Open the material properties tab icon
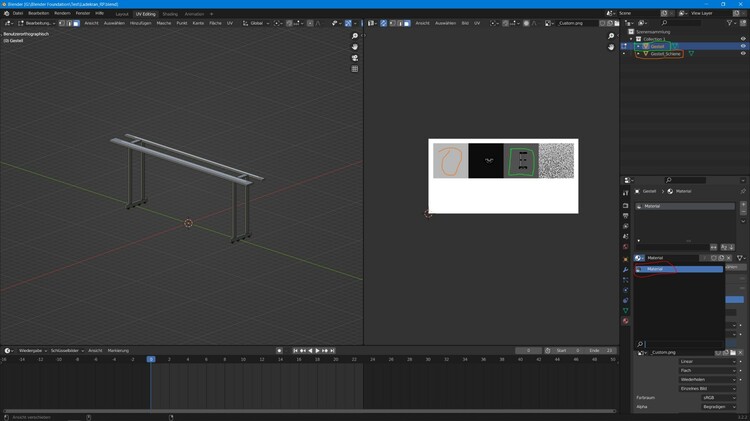The height and width of the screenshot is (421, 750). pyautogui.click(x=626, y=321)
